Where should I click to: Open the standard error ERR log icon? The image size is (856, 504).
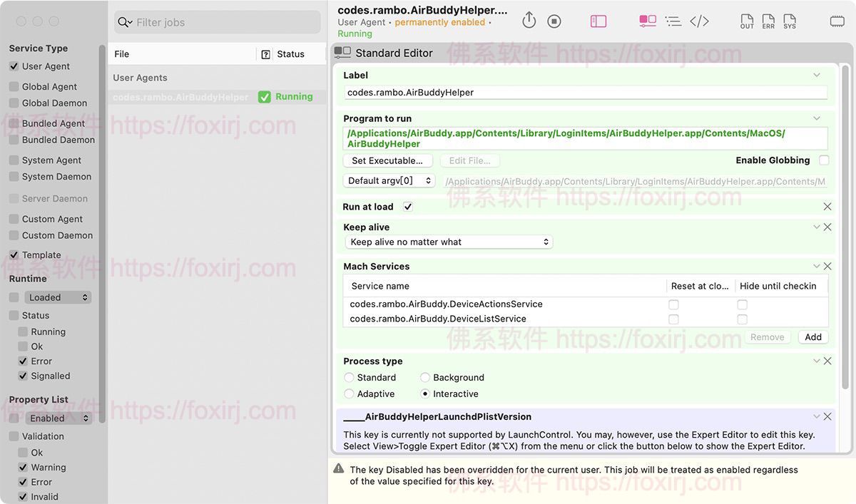768,21
